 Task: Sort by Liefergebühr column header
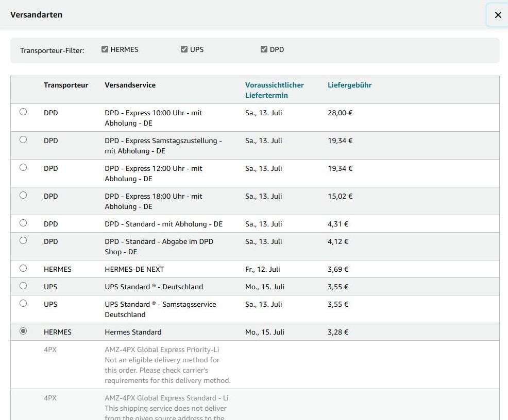tap(350, 85)
